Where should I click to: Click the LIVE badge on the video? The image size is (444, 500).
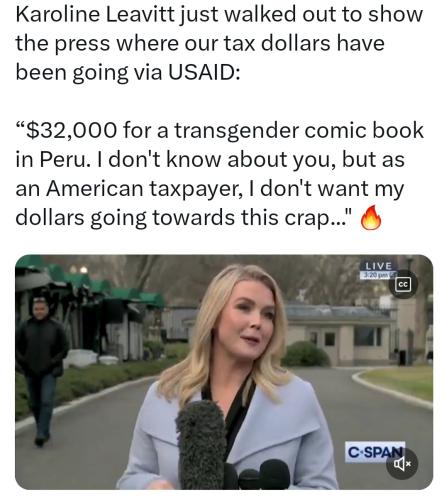(378, 266)
